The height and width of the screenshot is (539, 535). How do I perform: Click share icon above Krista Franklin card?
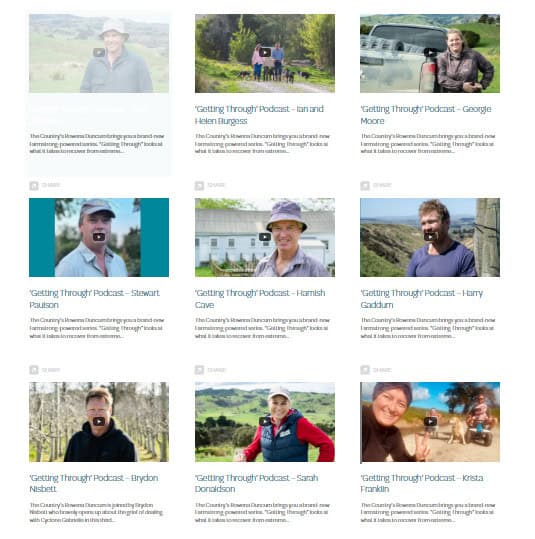point(365,370)
